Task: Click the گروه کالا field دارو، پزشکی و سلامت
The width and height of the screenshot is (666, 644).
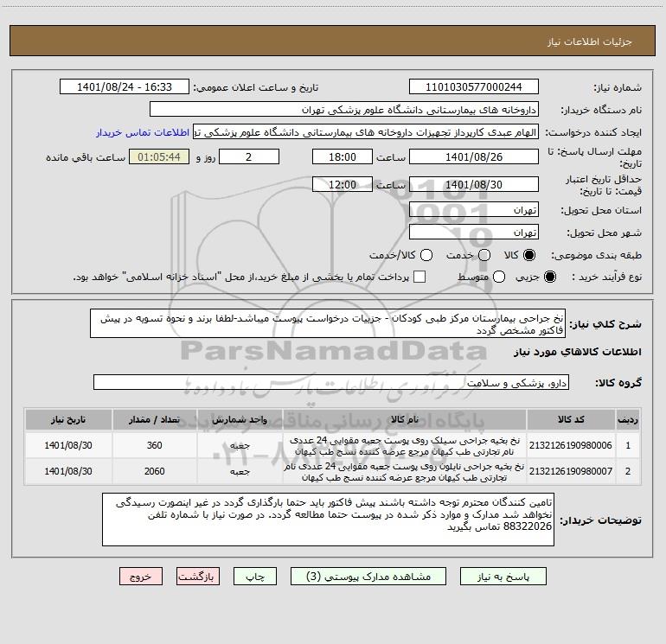Action: click(x=331, y=382)
